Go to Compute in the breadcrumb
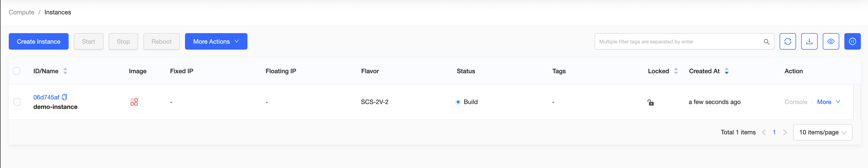 click(22, 12)
